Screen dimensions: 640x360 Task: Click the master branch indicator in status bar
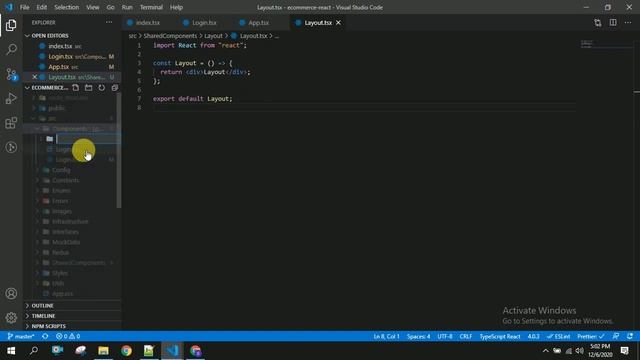point(21,337)
